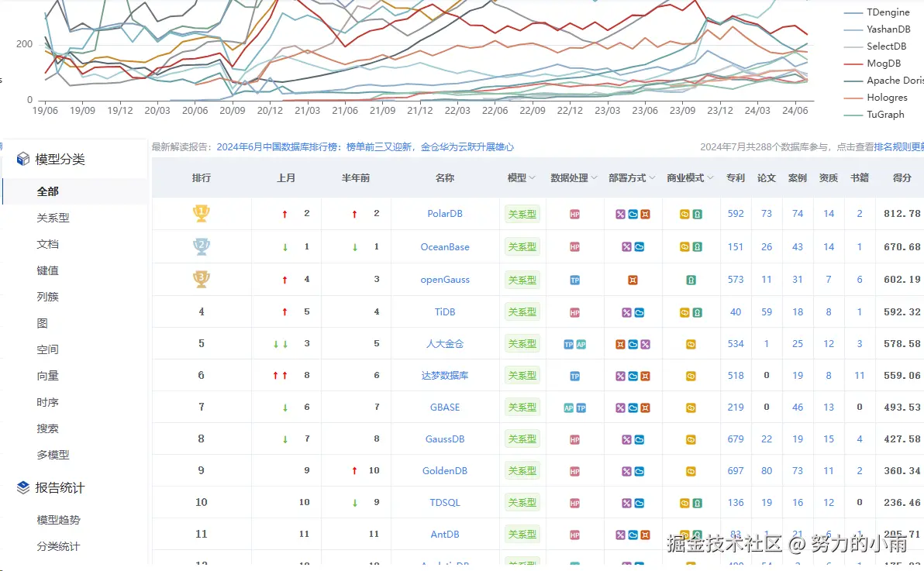Image resolution: width=924 pixels, height=571 pixels.
Task: Click the purple deployment icon in TDSQL row
Action: pyautogui.click(x=626, y=504)
